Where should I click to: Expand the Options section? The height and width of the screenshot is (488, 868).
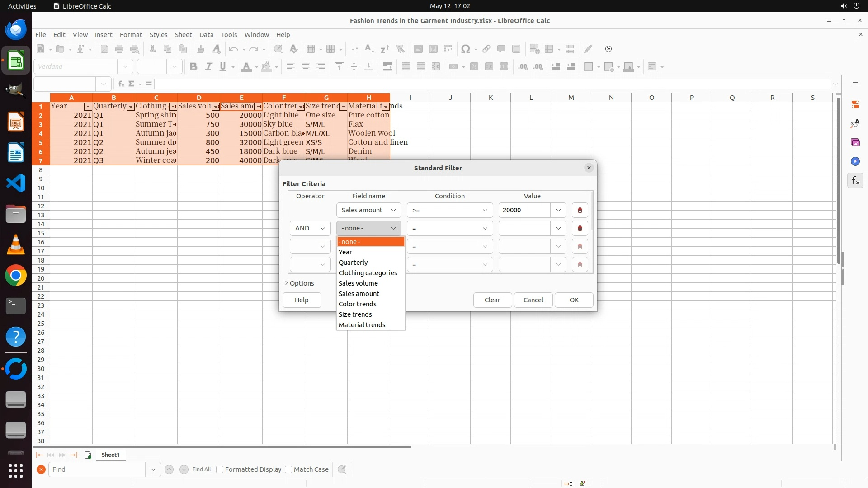click(x=299, y=283)
